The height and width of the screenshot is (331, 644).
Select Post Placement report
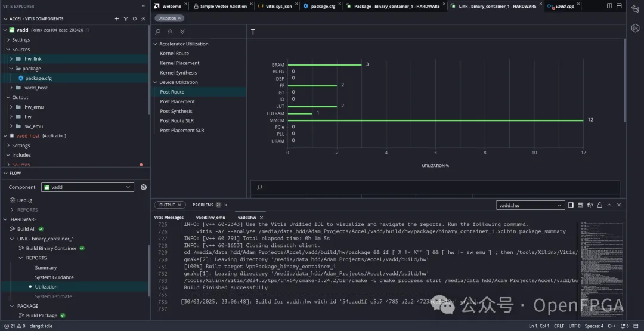178,101
